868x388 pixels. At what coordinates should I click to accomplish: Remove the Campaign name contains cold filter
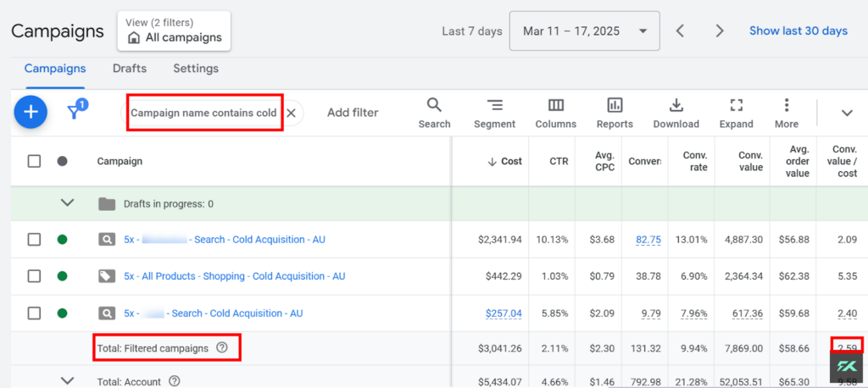[292, 113]
